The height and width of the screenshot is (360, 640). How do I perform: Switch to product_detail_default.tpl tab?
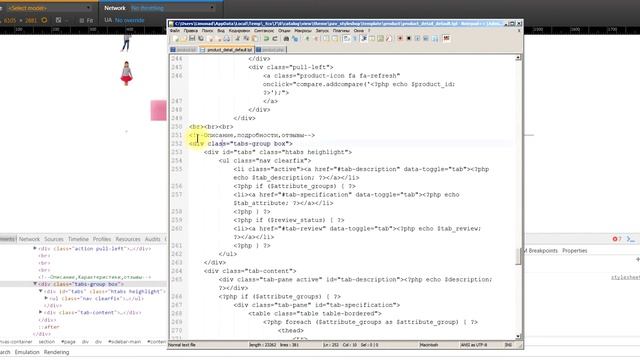click(227, 49)
